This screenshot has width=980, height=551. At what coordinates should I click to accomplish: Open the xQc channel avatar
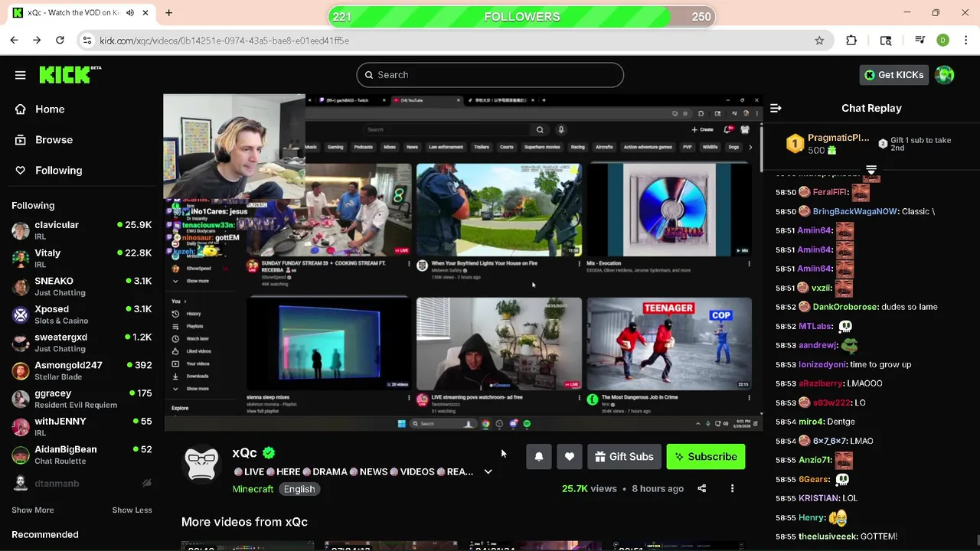(x=202, y=465)
